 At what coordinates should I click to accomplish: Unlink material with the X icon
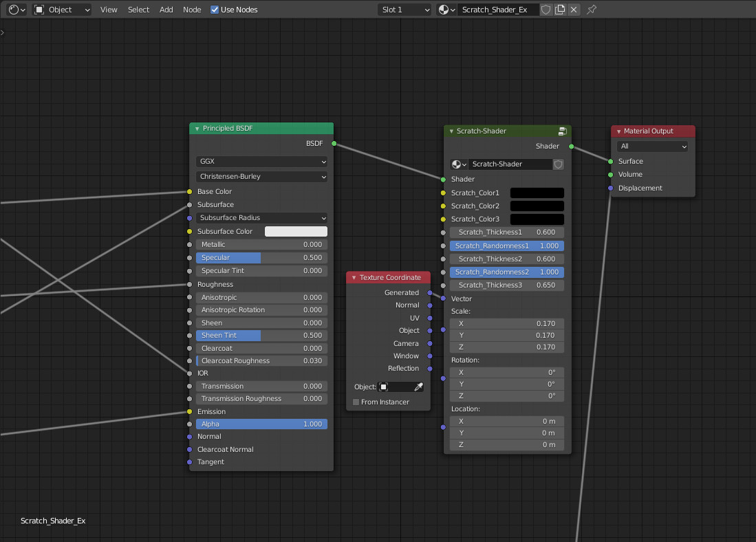(574, 10)
